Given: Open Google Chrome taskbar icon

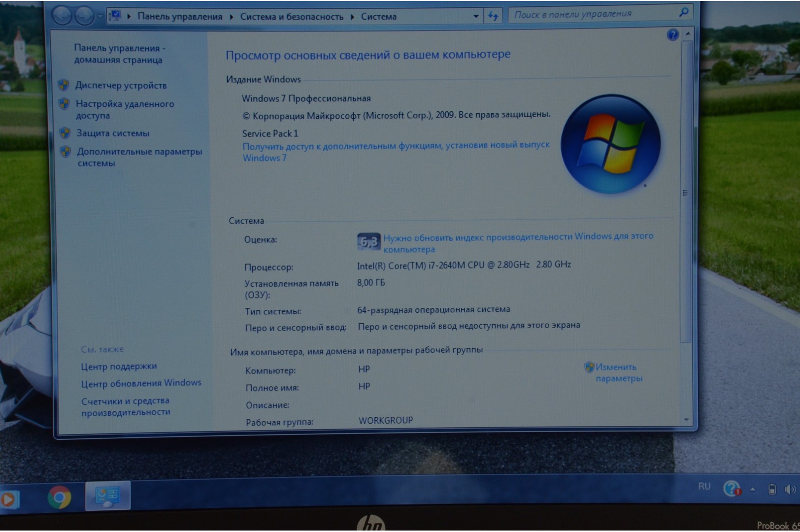Looking at the screenshot, I should tap(59, 498).
